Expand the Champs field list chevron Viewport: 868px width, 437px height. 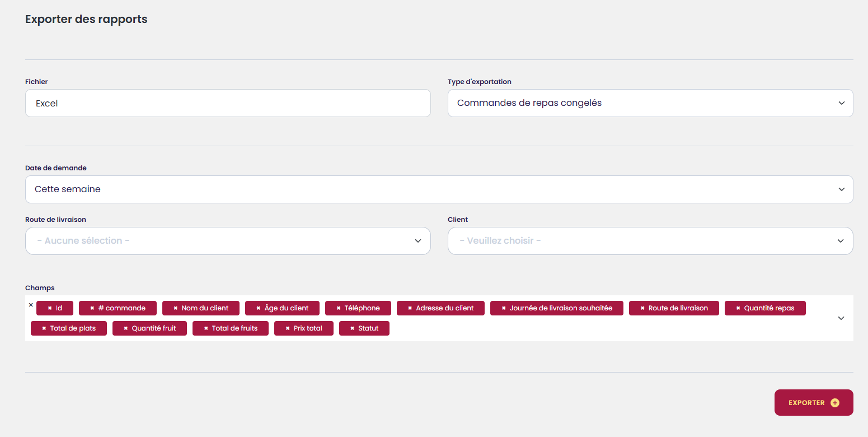coord(841,318)
